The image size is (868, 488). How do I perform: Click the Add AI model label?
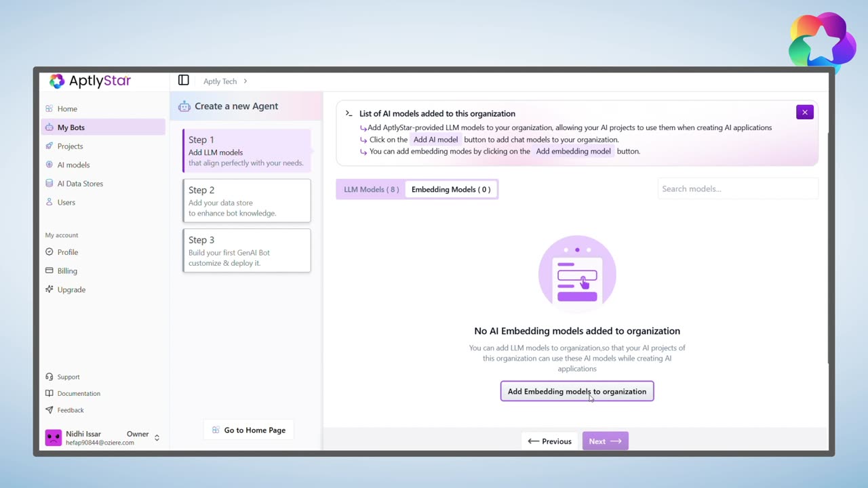(x=436, y=140)
